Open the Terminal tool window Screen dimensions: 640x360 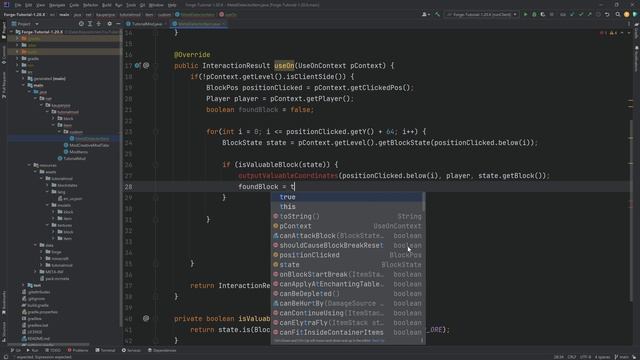tap(105, 350)
